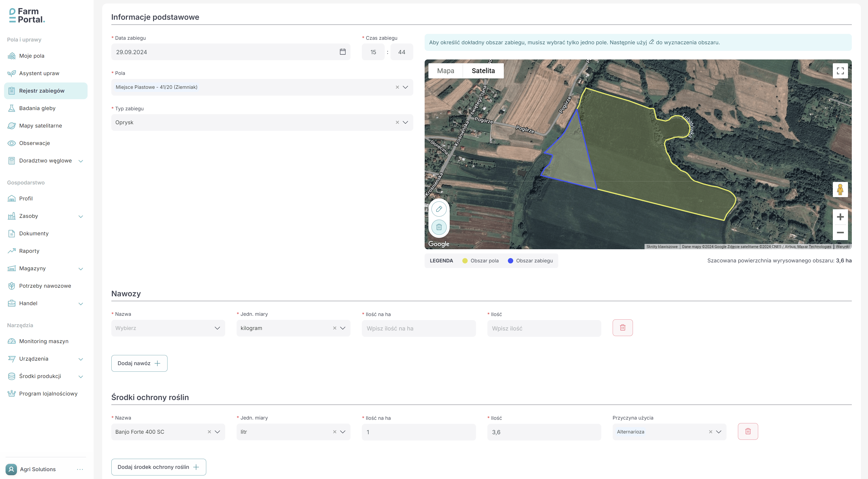Screen dimensions: 868x479
Task: Click the Agri Solutions user avatar
Action: tap(11, 469)
